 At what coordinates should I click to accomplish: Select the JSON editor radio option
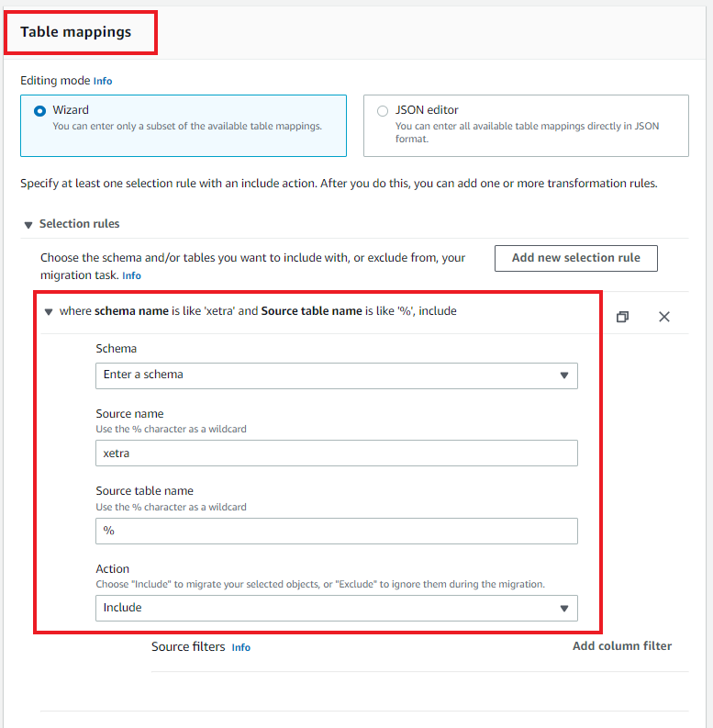point(383,111)
